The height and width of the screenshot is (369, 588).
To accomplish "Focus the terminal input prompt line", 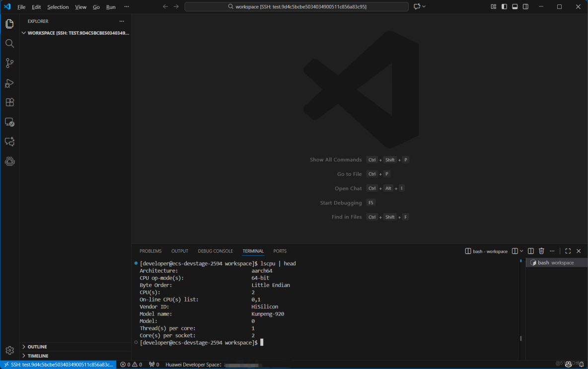I will pos(201,343).
